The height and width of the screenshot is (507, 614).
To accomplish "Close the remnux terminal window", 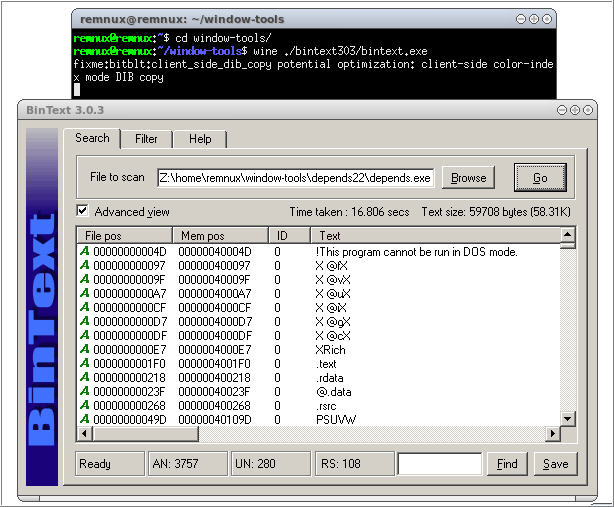I will [547, 19].
